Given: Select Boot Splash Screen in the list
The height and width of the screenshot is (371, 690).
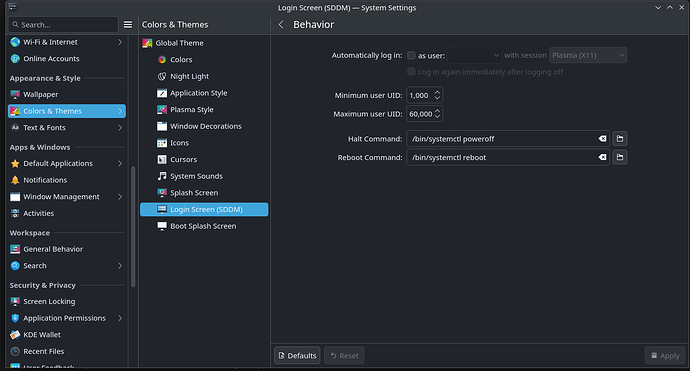Looking at the screenshot, I should pos(204,226).
